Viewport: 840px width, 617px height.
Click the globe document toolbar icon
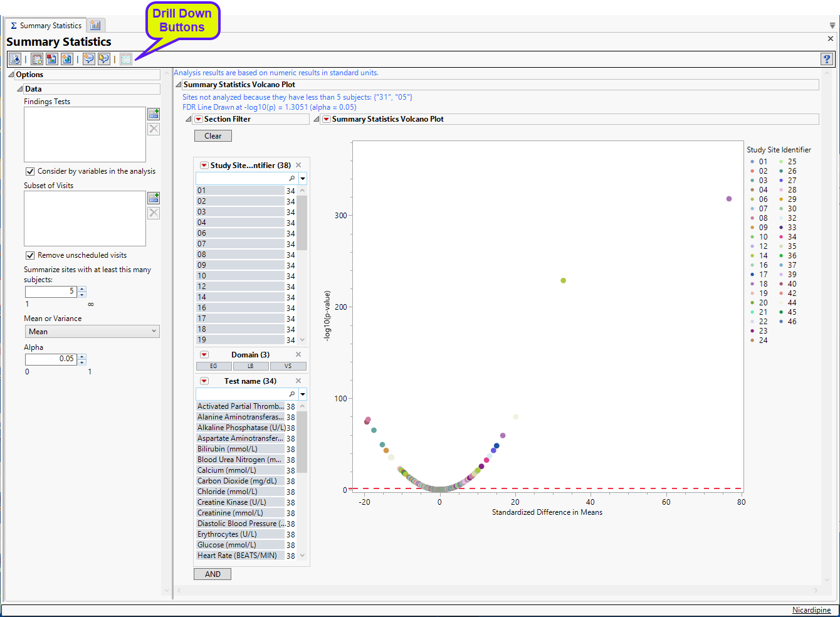click(66, 58)
